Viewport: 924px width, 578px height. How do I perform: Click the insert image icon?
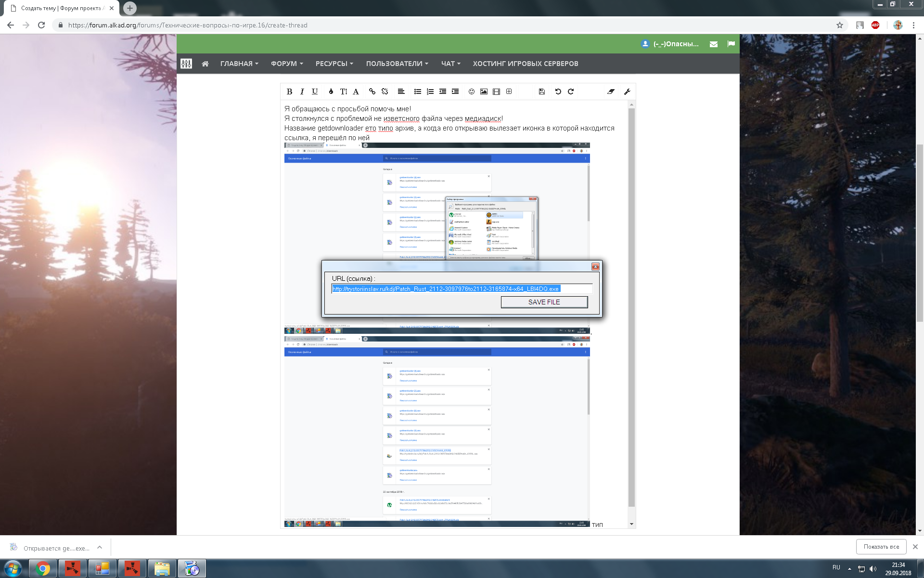[484, 92]
